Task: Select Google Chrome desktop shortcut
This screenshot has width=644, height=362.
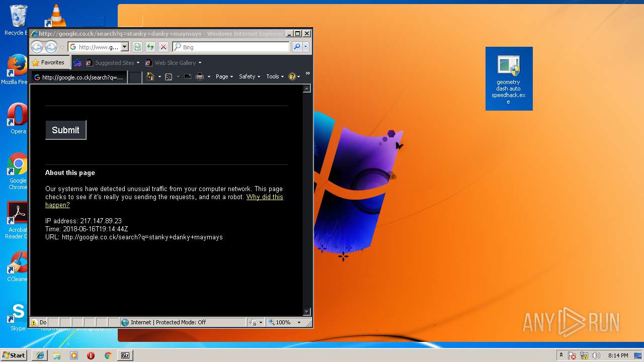Action: tap(18, 171)
